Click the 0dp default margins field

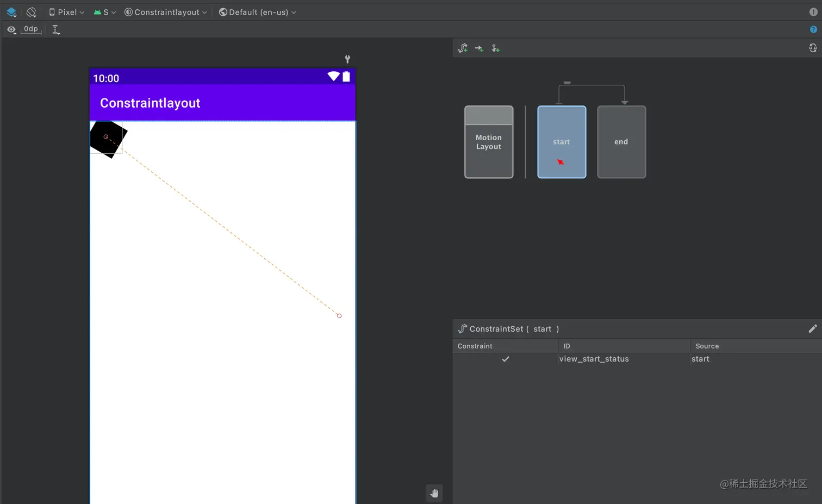tap(31, 29)
